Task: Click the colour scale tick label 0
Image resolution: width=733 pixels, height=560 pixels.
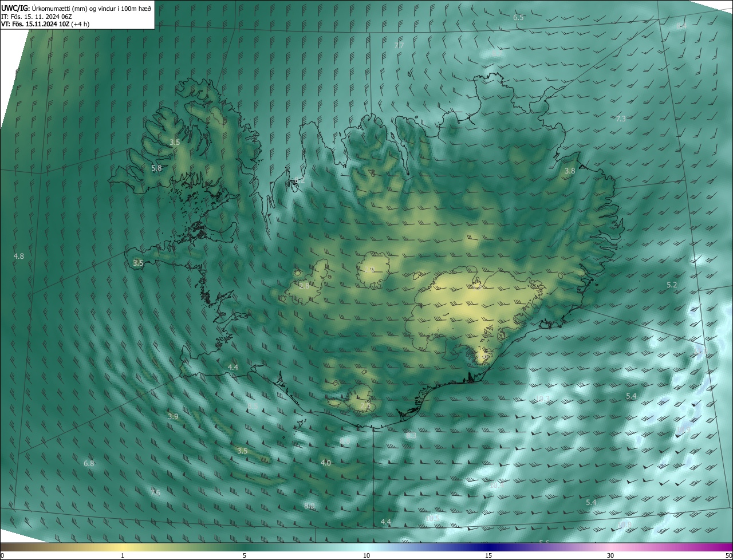Action: pyautogui.click(x=2, y=555)
